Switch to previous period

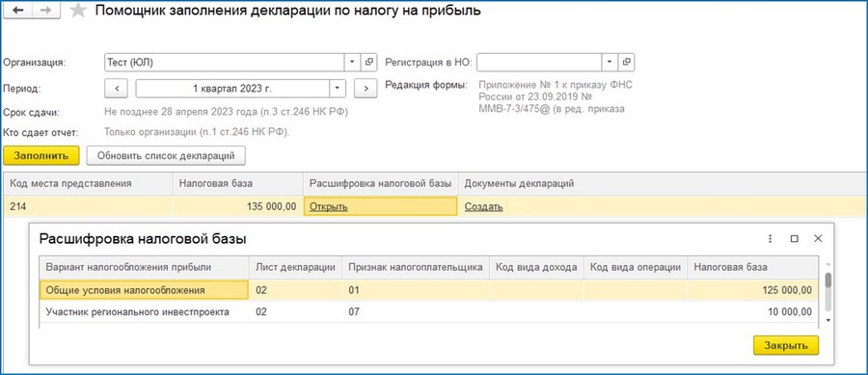(x=117, y=89)
